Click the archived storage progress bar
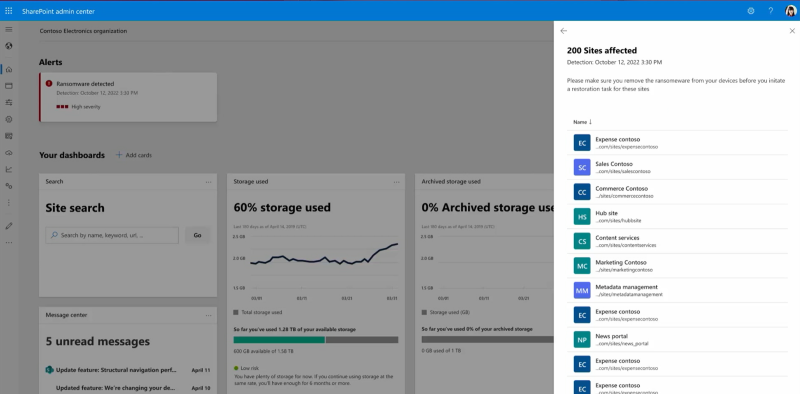The image size is (800, 394). pos(487,339)
